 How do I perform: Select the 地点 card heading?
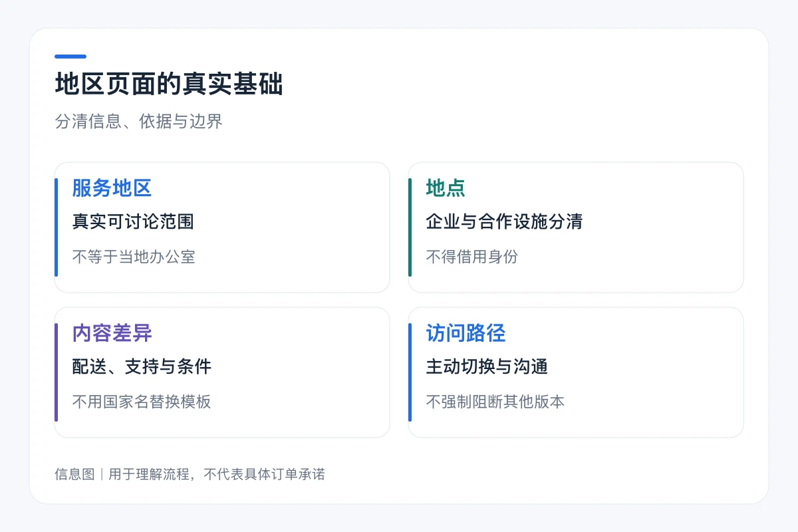[446, 188]
